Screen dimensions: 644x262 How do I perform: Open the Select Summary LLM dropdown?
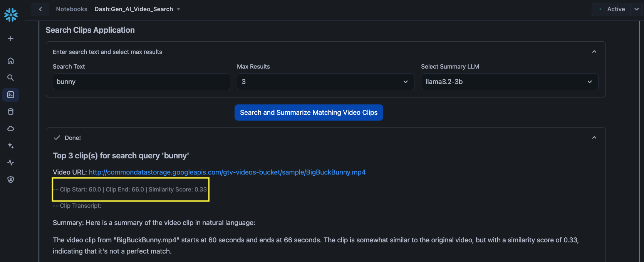(509, 82)
